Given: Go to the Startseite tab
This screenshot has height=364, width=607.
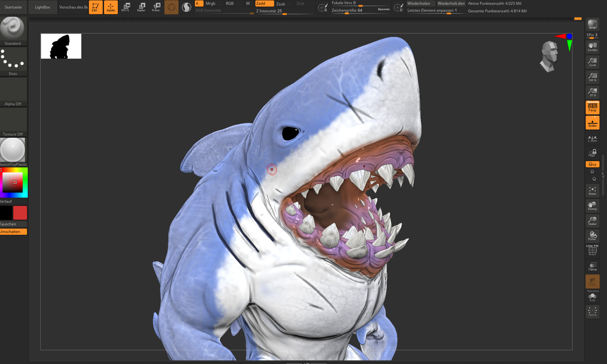Looking at the screenshot, I should [13, 7].
